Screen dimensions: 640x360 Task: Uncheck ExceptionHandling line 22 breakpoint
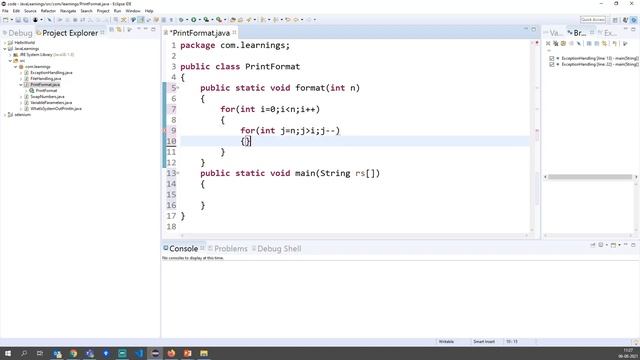(x=551, y=64)
